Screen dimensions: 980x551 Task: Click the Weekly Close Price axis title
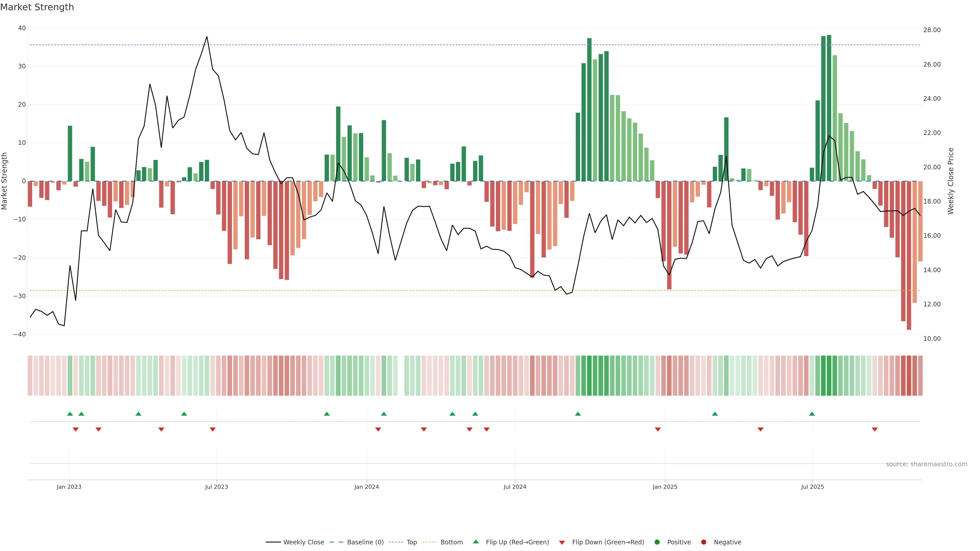951,181
